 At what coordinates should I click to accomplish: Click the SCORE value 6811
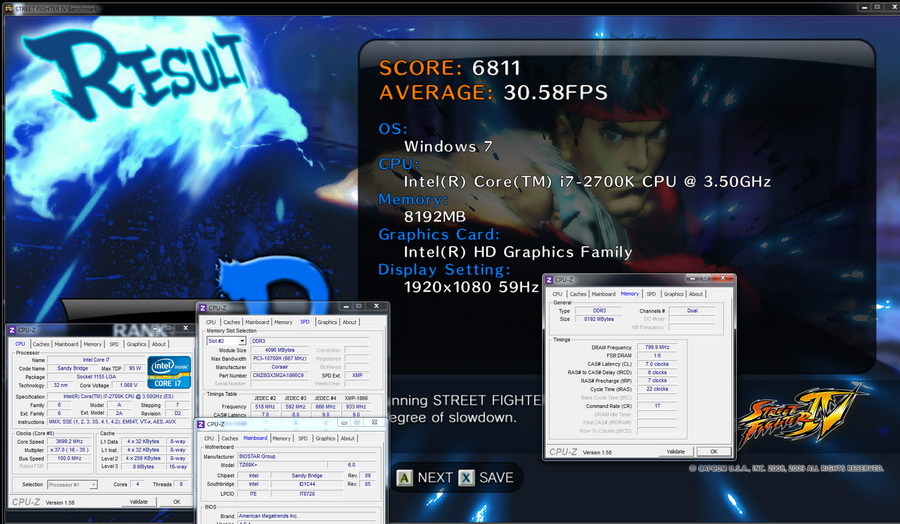tap(496, 68)
